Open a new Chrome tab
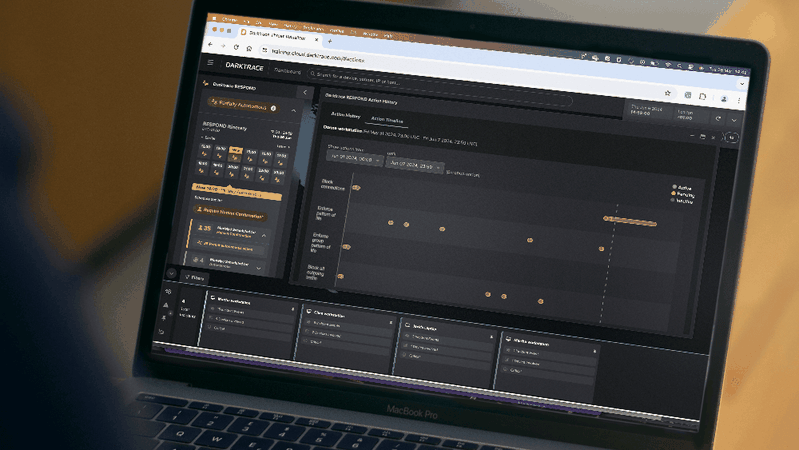Image resolution: width=799 pixels, height=450 pixels. click(330, 41)
